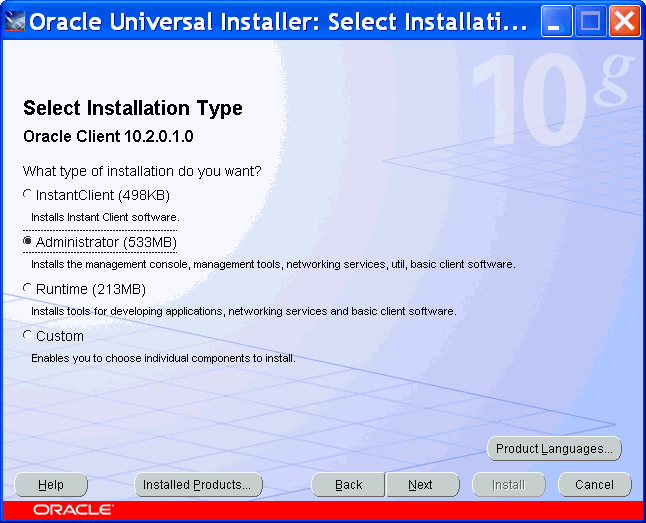Screen dimensions: 646x523
Task: Open the Installed Products list
Action: click(198, 485)
